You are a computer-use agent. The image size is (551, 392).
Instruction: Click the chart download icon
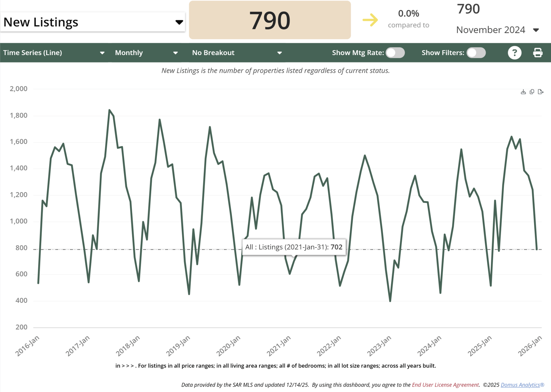click(x=523, y=92)
